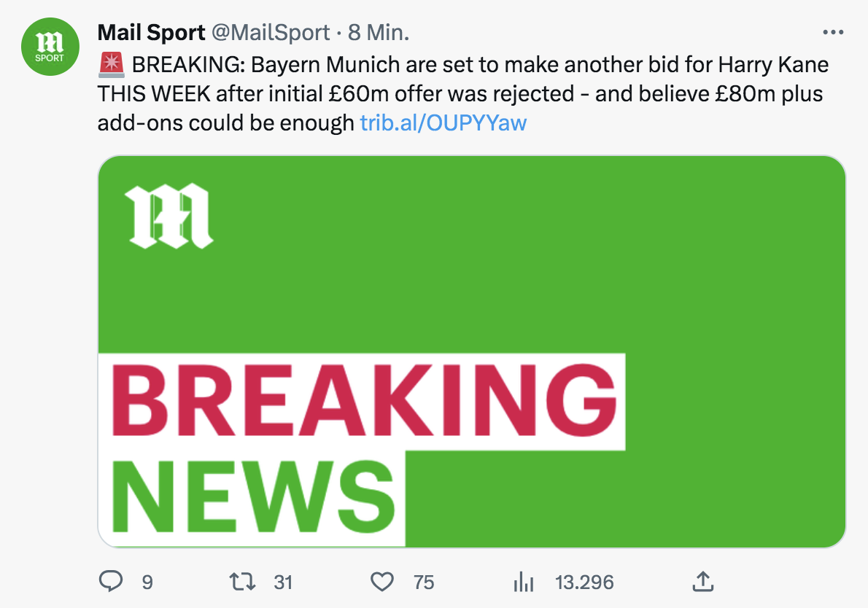Click the like count 75
868x608 pixels.
pyautogui.click(x=424, y=582)
